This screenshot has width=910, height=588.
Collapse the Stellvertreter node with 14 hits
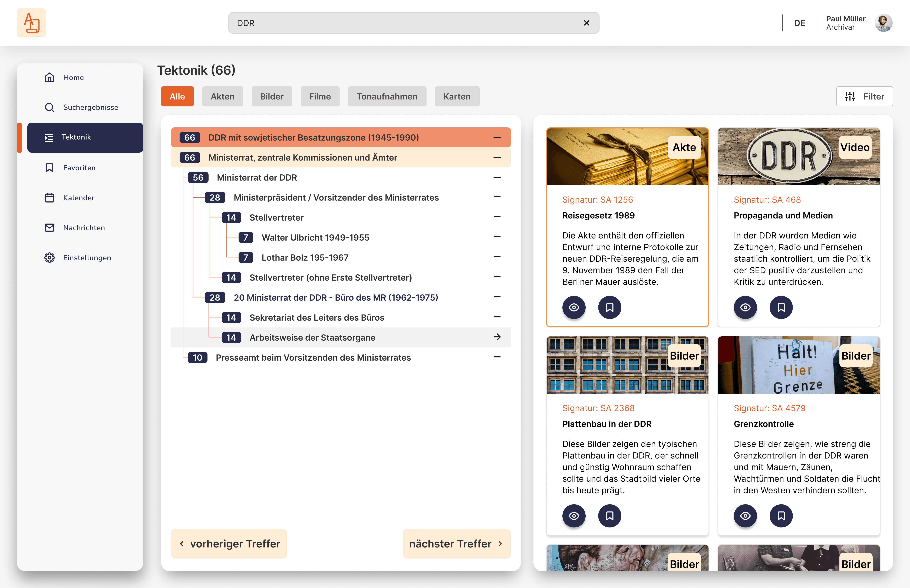pyautogui.click(x=497, y=217)
